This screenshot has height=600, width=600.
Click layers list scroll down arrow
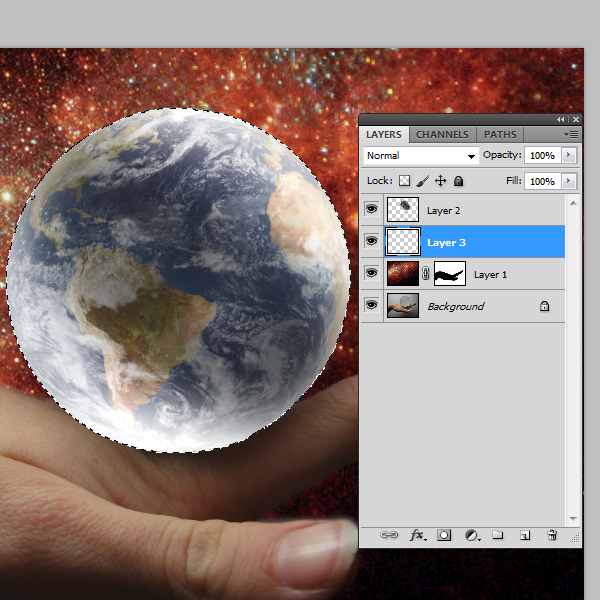tap(573, 519)
